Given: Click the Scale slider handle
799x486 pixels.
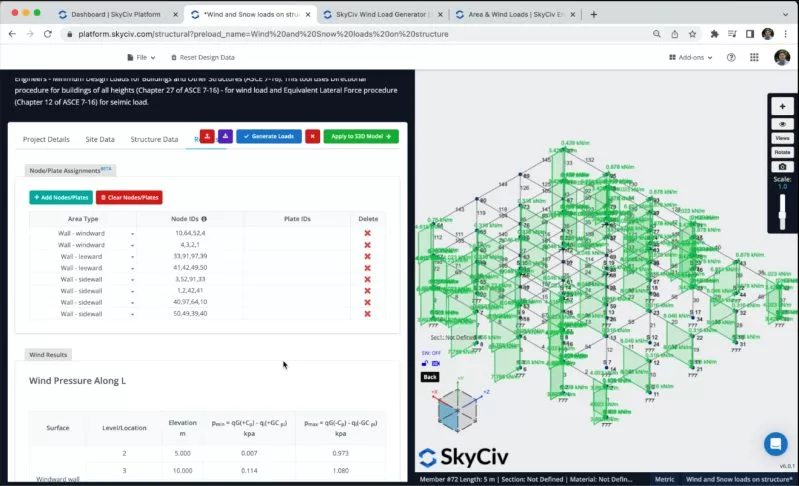Looking at the screenshot, I should coord(782,214).
